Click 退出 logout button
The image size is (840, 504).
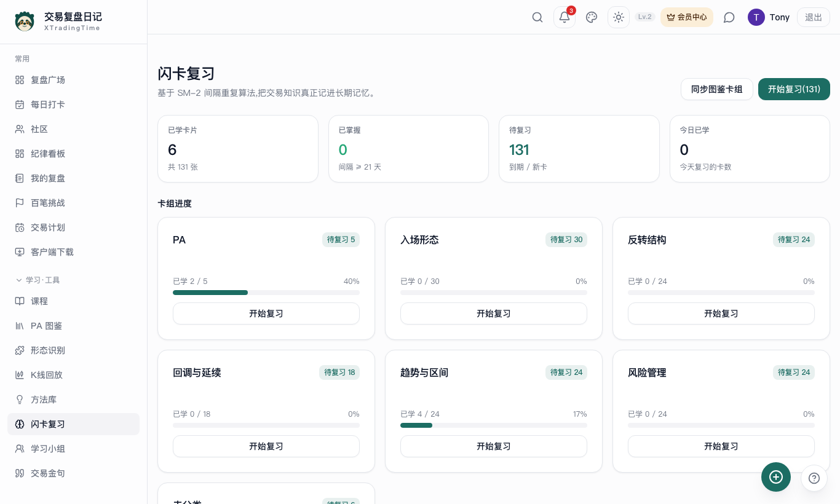(x=814, y=17)
